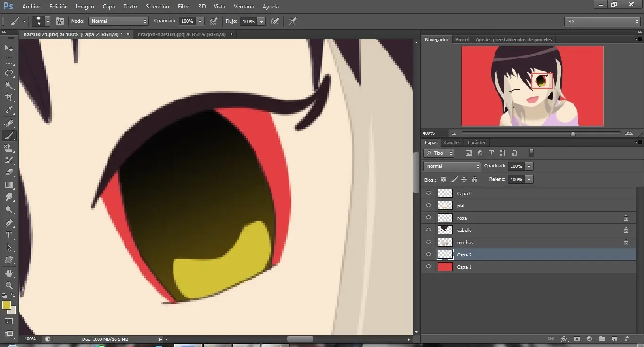Image resolution: width=644 pixels, height=347 pixels.
Task: Select the Magic Wand tool
Action: point(9,85)
